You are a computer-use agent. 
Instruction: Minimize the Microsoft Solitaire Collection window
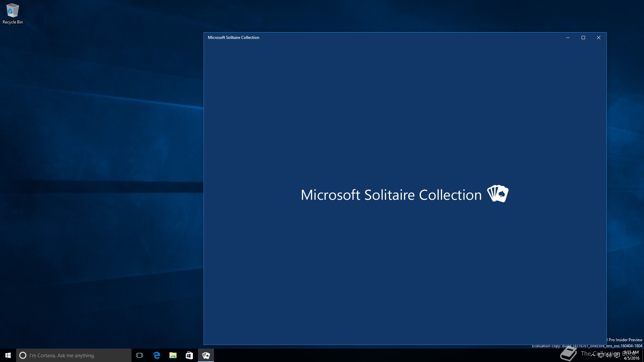568,38
